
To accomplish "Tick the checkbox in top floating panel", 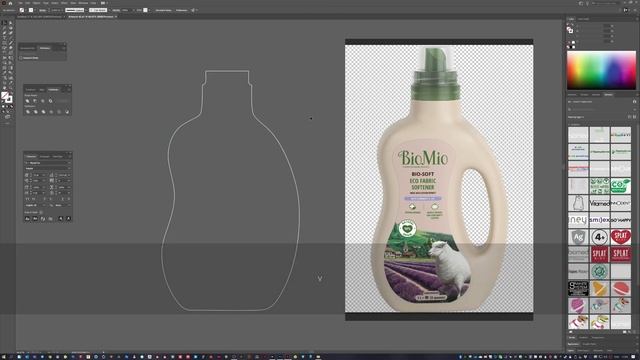I will (x=21, y=58).
